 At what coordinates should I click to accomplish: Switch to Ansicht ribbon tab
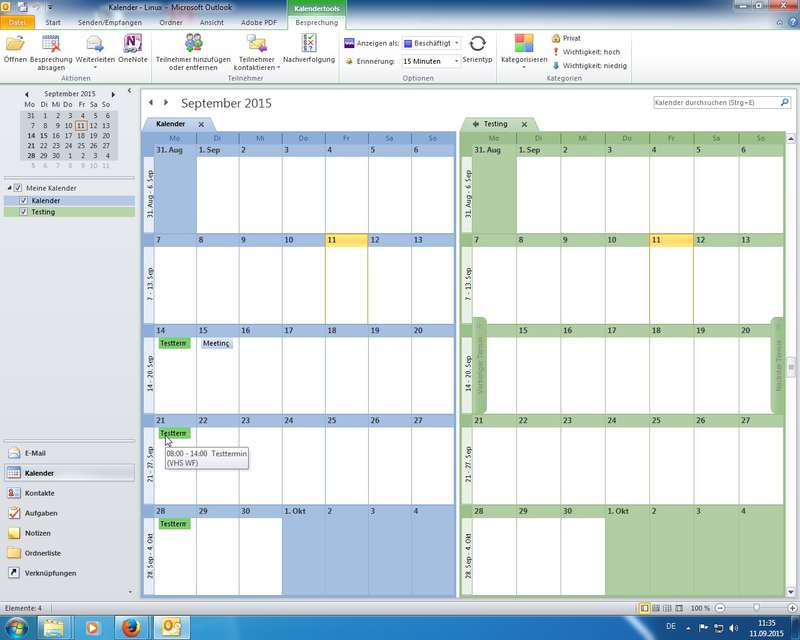point(212,22)
